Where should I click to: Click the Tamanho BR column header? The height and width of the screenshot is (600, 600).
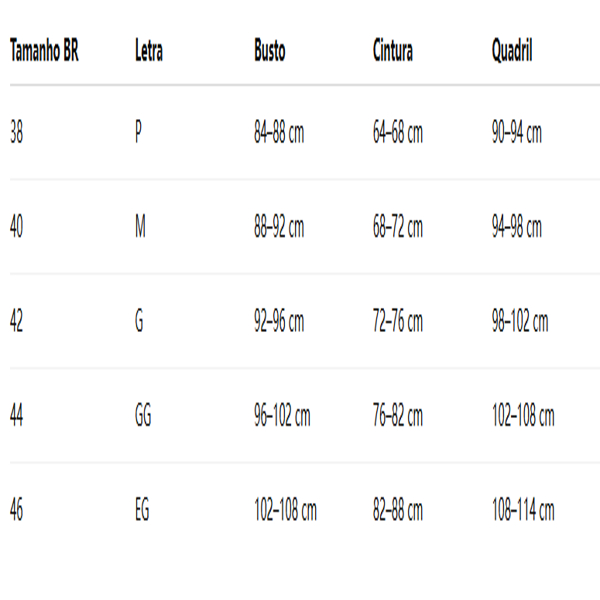click(44, 52)
